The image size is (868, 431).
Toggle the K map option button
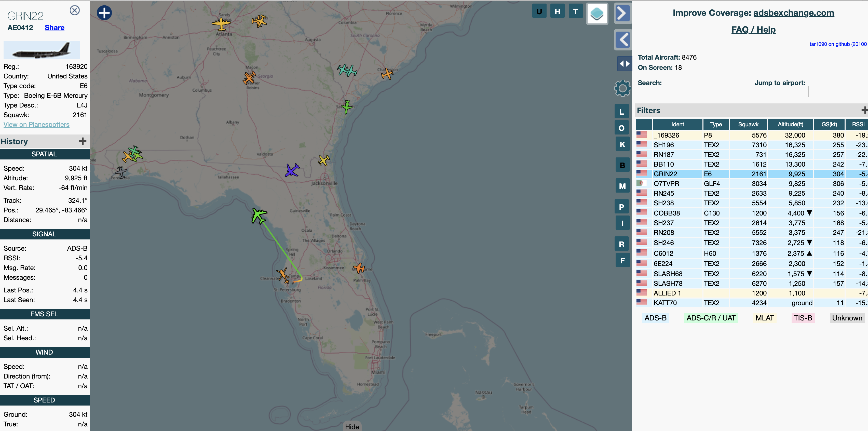tap(622, 144)
